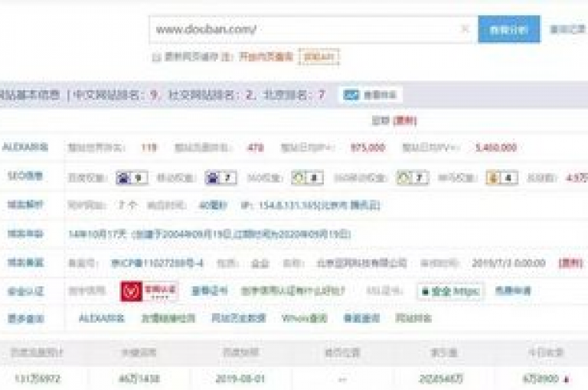This screenshot has height=390, width=588.
Task: Click the red arrow icon in the last table cell
Action: [x=567, y=379]
